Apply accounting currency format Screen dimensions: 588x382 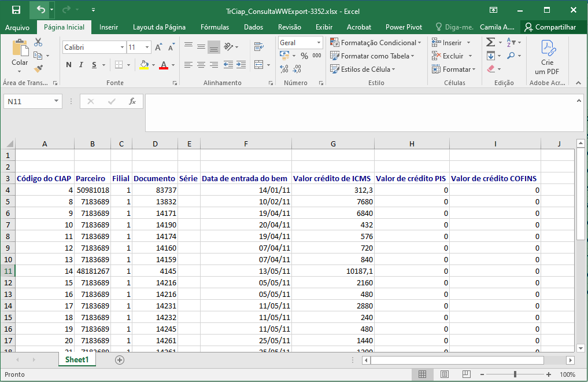[284, 56]
